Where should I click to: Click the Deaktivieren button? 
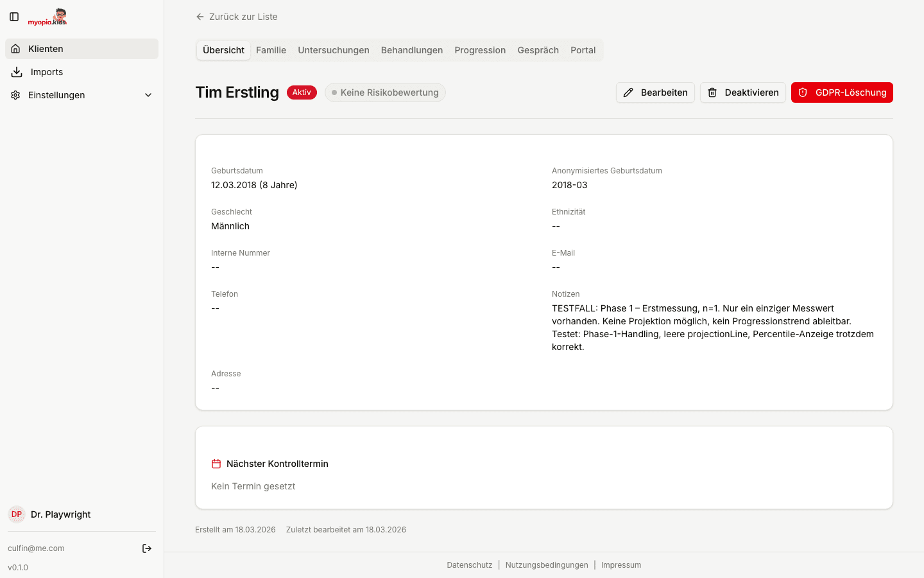742,92
